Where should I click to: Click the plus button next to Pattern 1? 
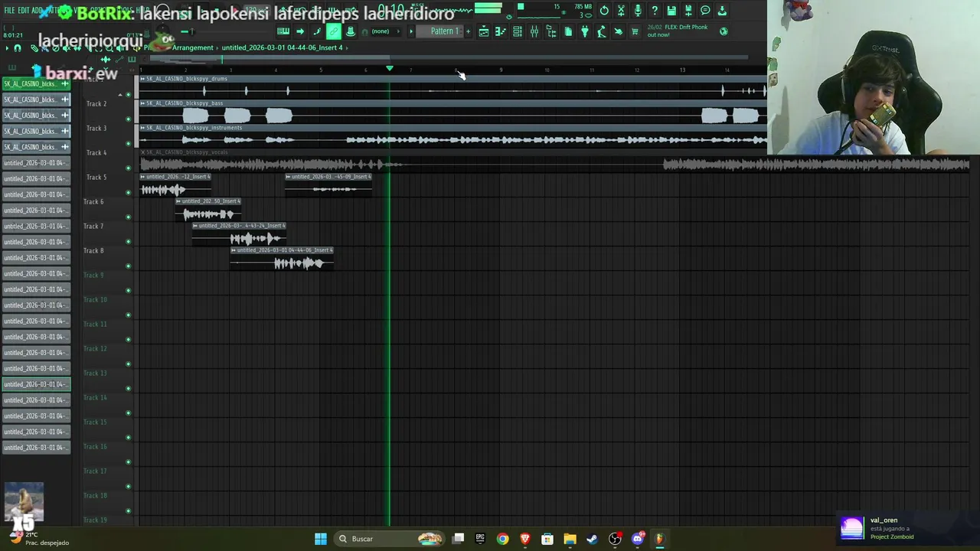click(x=469, y=31)
